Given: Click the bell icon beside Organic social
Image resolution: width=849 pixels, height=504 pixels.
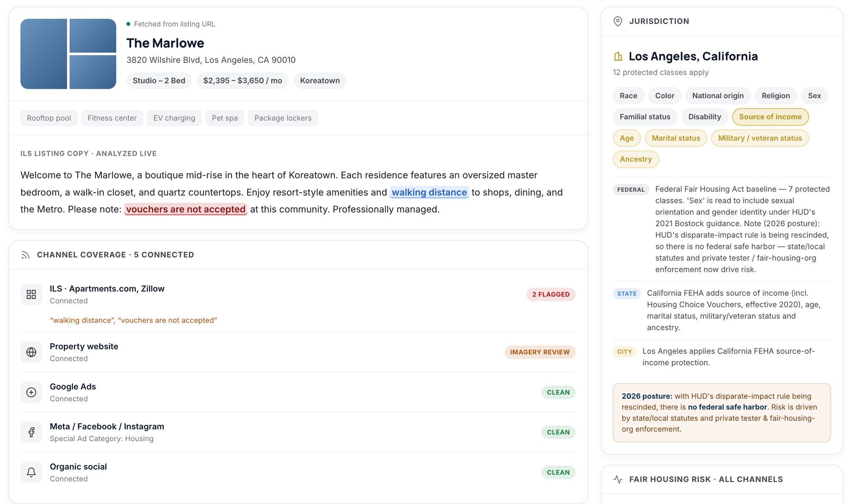Looking at the screenshot, I should [x=31, y=473].
